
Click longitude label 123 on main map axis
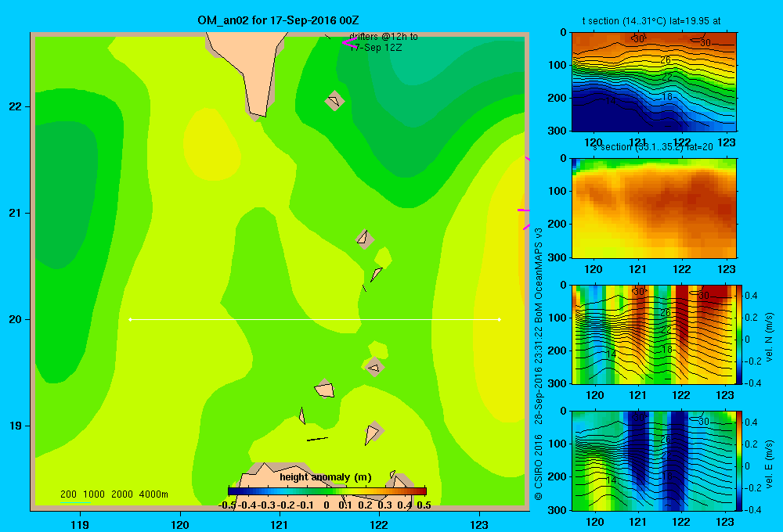coord(479,524)
